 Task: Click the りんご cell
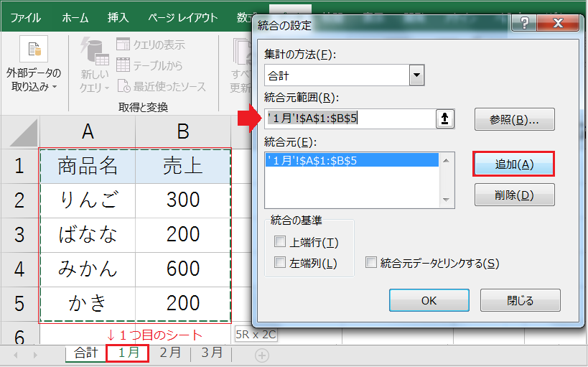(88, 200)
